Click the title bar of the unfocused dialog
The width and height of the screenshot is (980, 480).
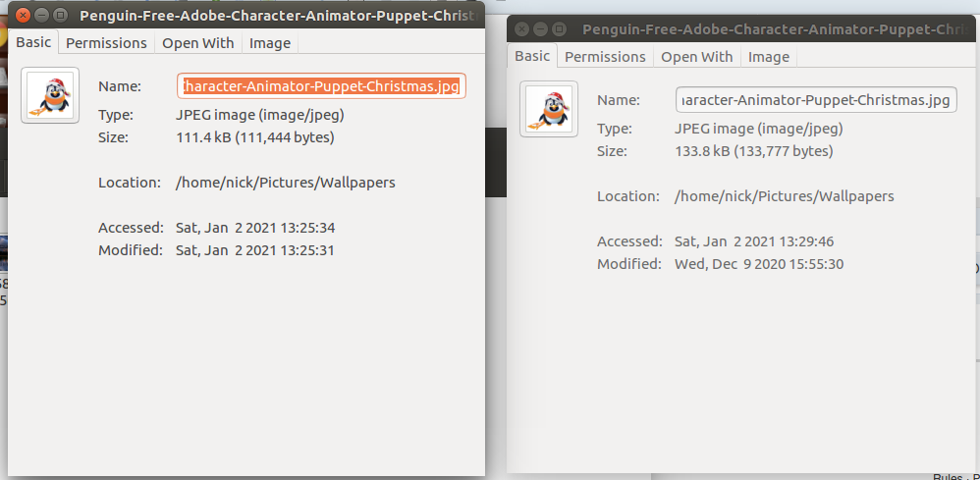point(766,29)
